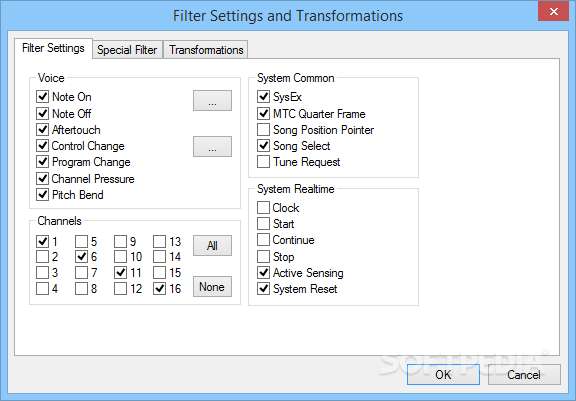The height and width of the screenshot is (401, 576).
Task: Select the Filter Settings tab
Action: click(53, 48)
